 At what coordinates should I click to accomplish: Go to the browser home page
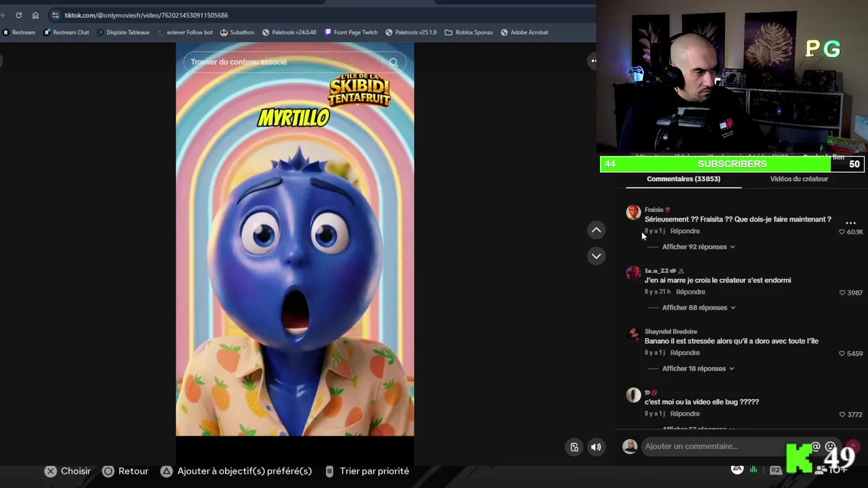pyautogui.click(x=35, y=15)
